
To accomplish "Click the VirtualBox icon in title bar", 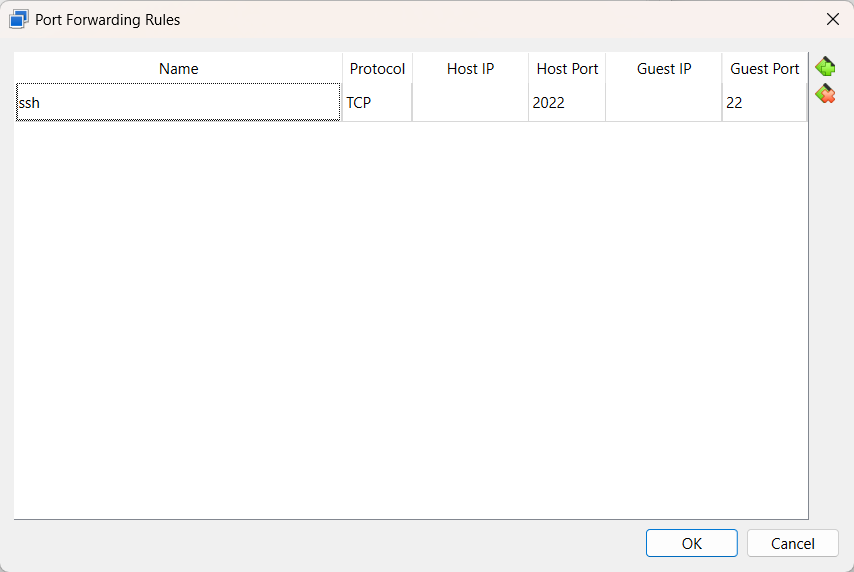I will [19, 20].
